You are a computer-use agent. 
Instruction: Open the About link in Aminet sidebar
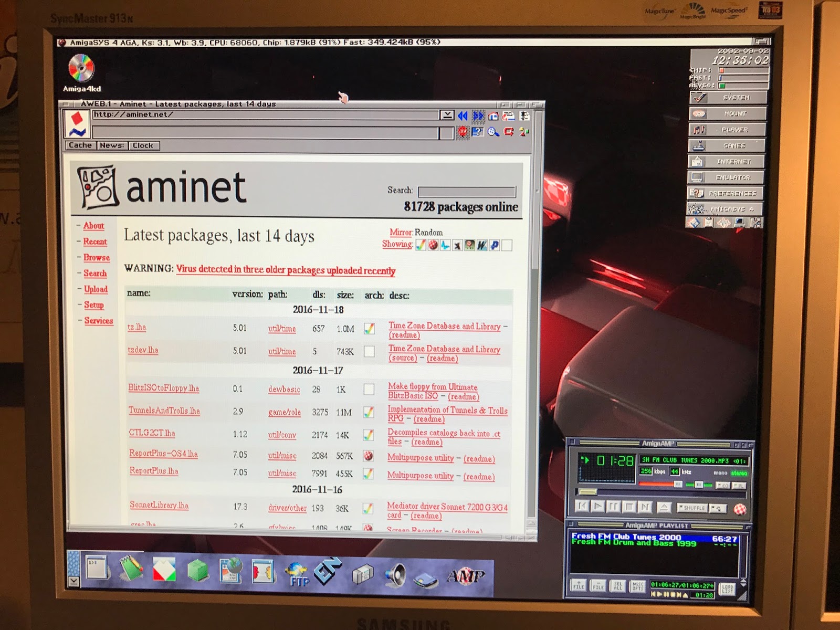coord(93,226)
